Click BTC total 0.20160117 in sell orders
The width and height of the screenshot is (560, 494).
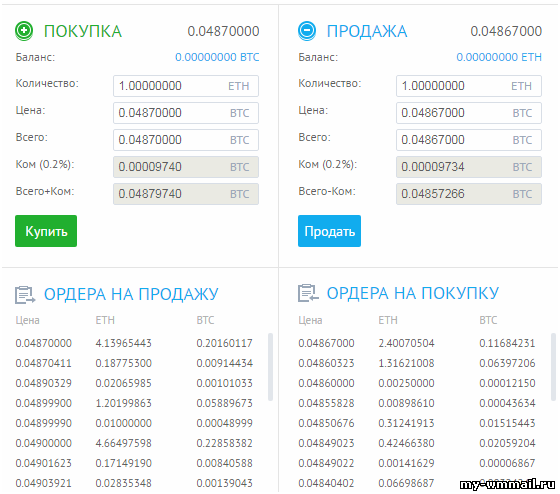(225, 343)
